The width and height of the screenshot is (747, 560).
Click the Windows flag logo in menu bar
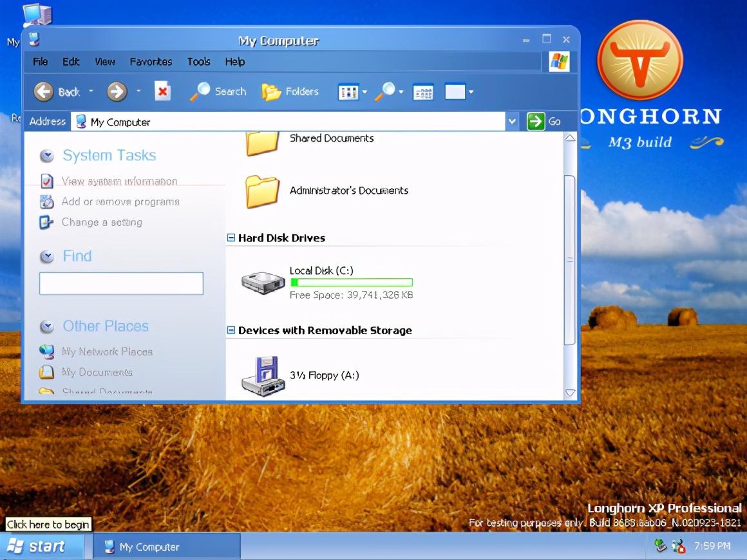[559, 61]
